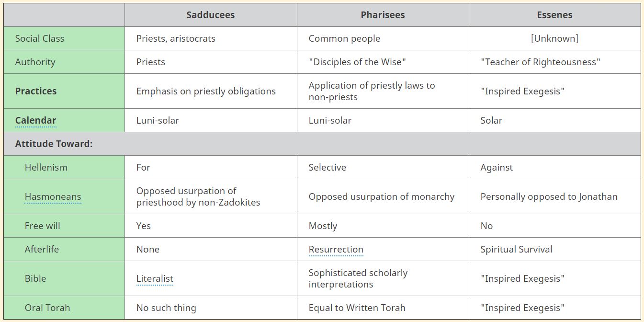This screenshot has height=322, width=644.
Task: Click the Attitude Toward section heading
Action: tap(54, 144)
